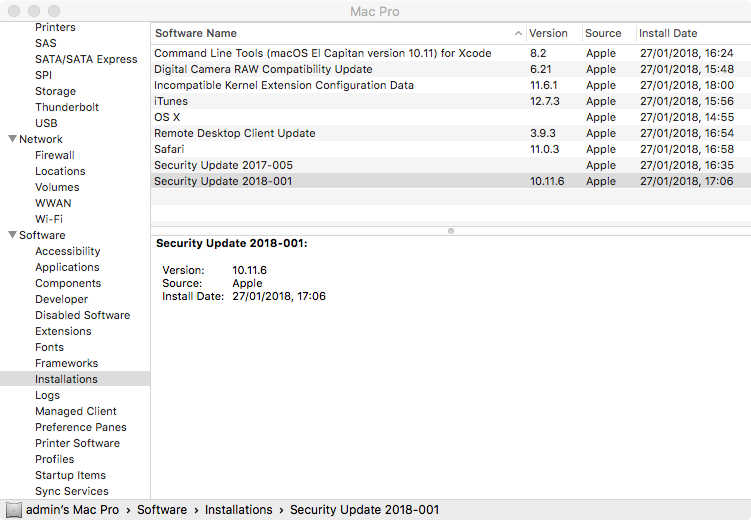This screenshot has width=751, height=520.
Task: Open Logs under Software
Action: 47,395
